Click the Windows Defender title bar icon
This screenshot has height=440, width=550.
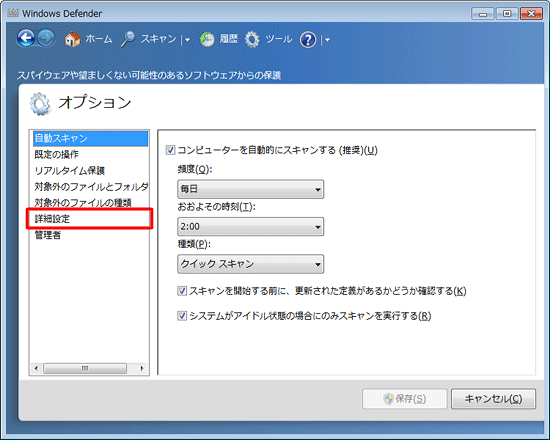tap(13, 13)
